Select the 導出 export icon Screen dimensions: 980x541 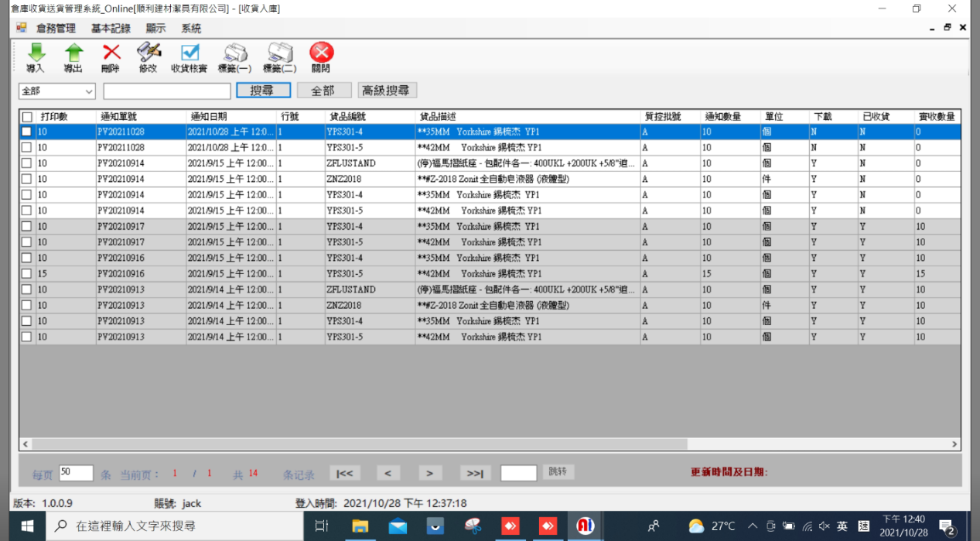click(73, 57)
